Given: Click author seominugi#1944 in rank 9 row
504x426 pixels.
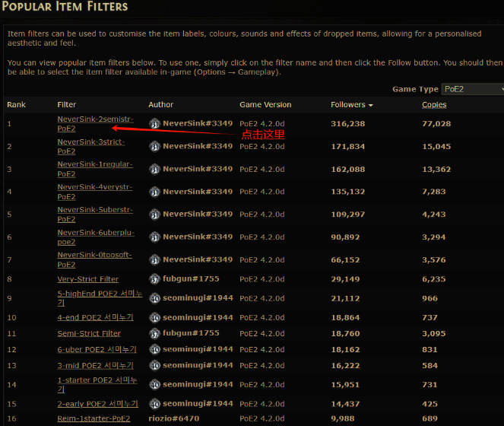Looking at the screenshot, I should click(x=198, y=298).
